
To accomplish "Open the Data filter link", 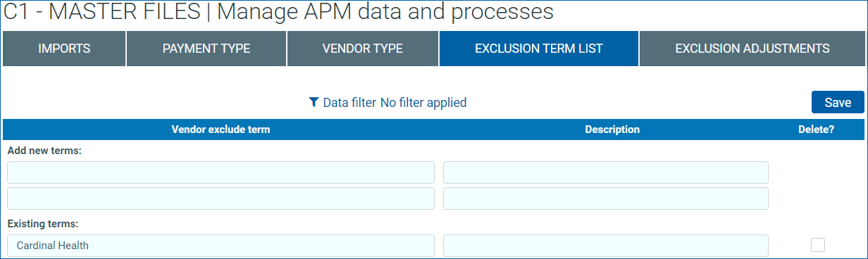I will click(x=349, y=103).
